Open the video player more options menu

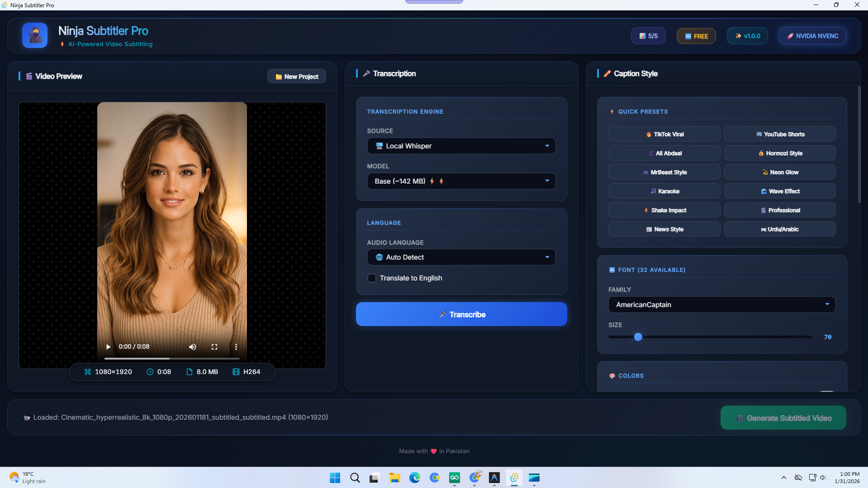pyautogui.click(x=236, y=346)
